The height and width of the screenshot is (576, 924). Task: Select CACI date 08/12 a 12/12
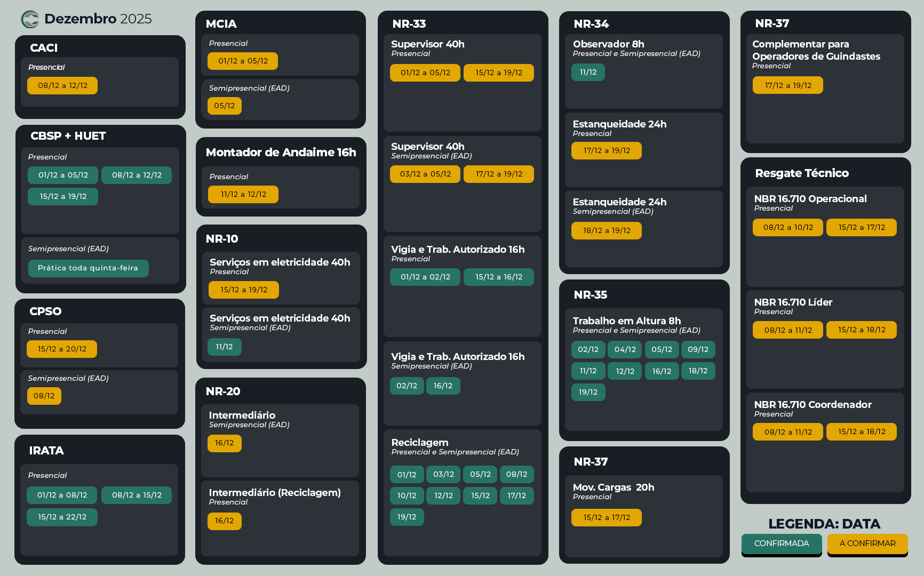[62, 85]
